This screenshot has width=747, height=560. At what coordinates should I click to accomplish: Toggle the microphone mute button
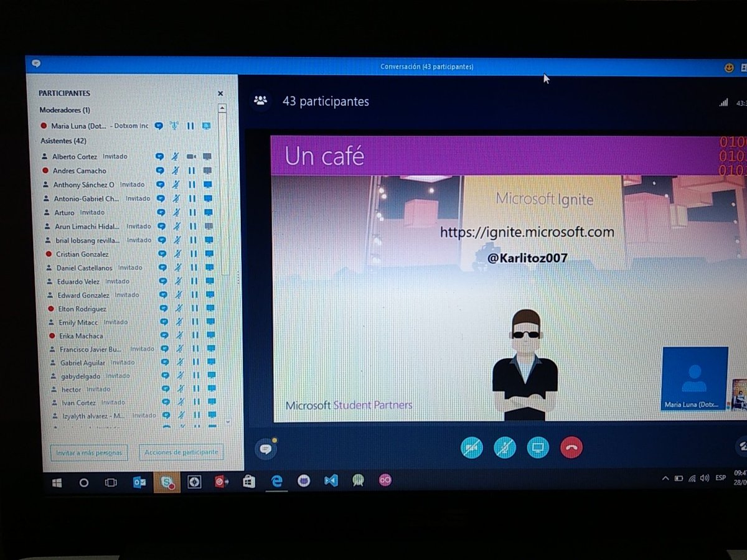click(505, 447)
